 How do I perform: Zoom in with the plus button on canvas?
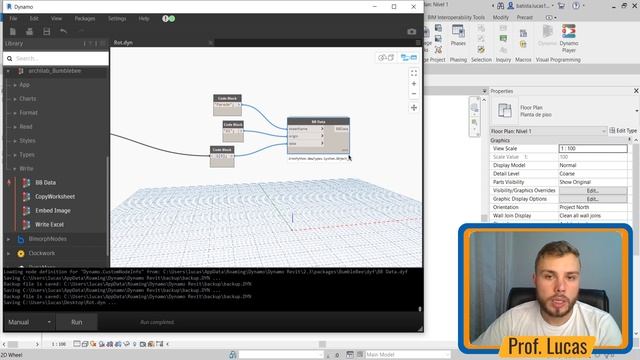(x=414, y=84)
